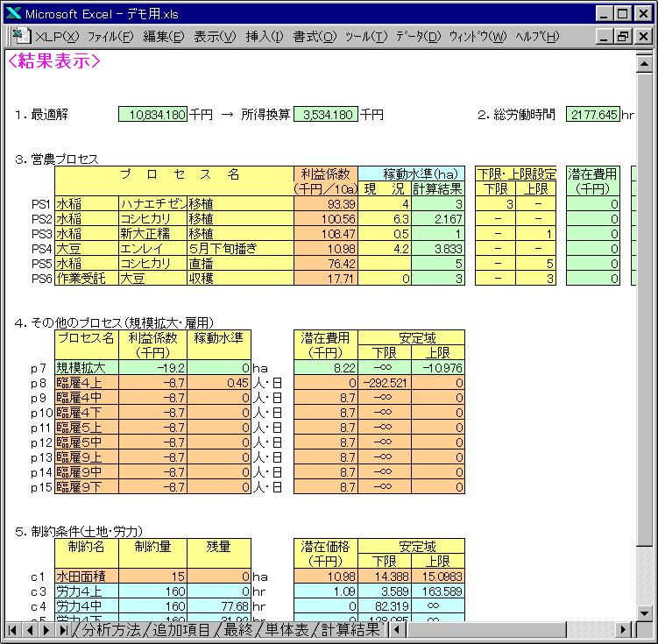Switch to the 分析方法 sheet tab

click(110, 629)
